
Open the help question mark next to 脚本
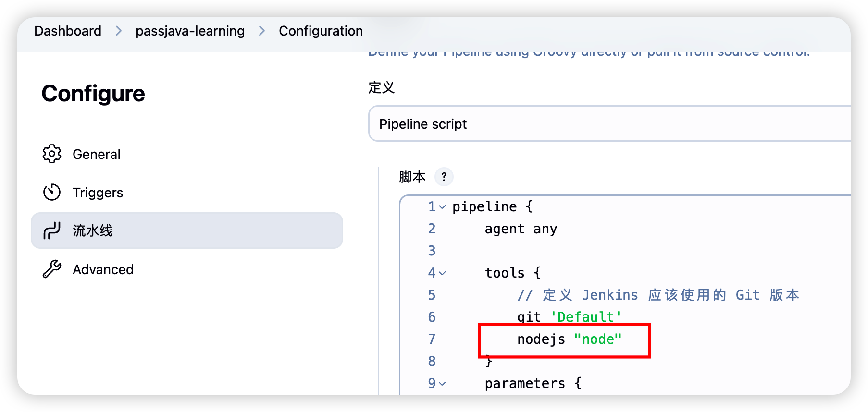[x=444, y=177]
